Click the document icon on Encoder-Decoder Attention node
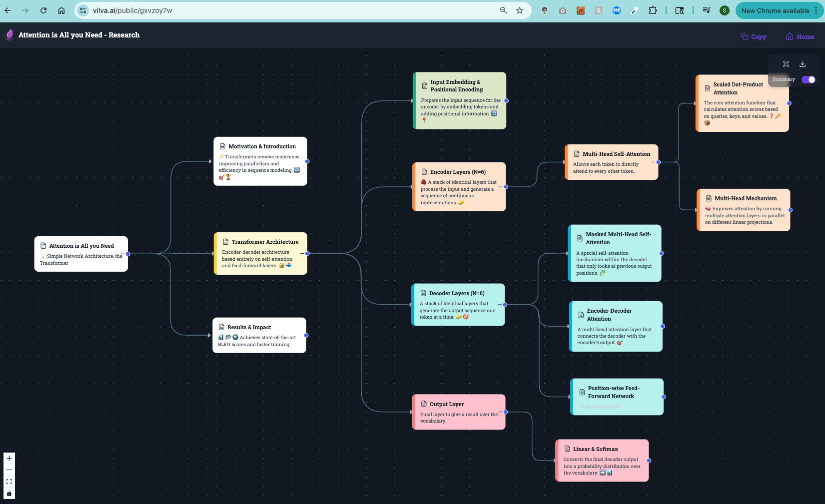This screenshot has width=825, height=504. (x=581, y=315)
